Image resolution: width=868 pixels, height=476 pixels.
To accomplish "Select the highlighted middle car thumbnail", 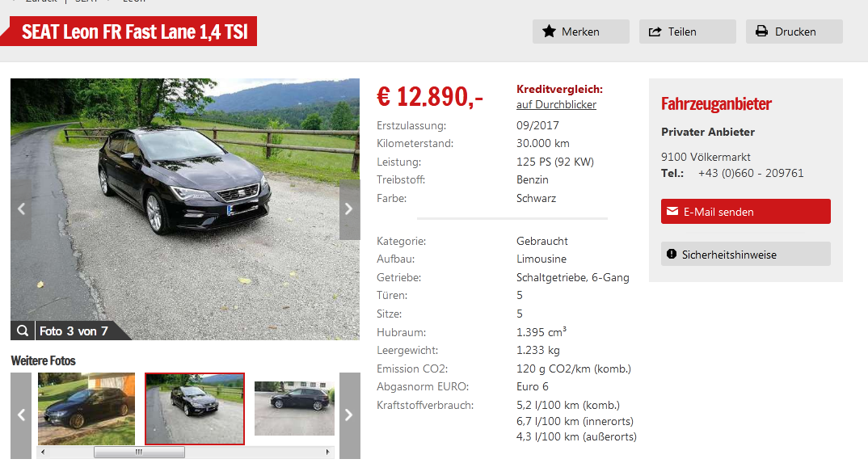I will click(x=194, y=408).
